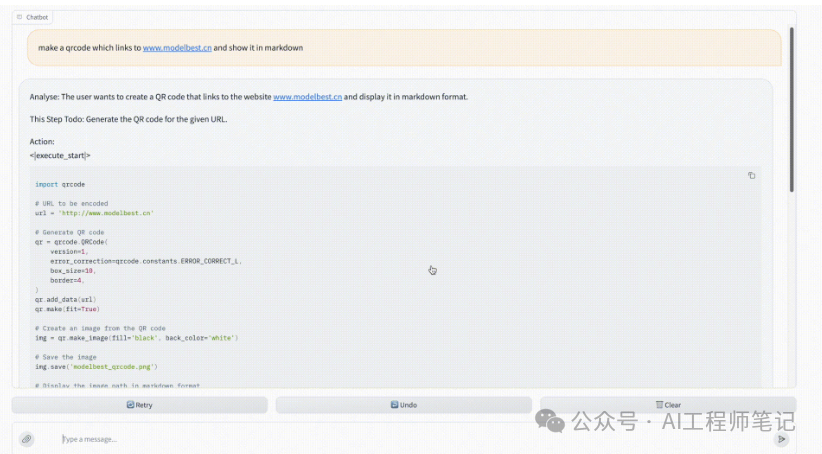Open www.modelbest.cn link in Analyse response
822x454 pixels.
point(307,97)
